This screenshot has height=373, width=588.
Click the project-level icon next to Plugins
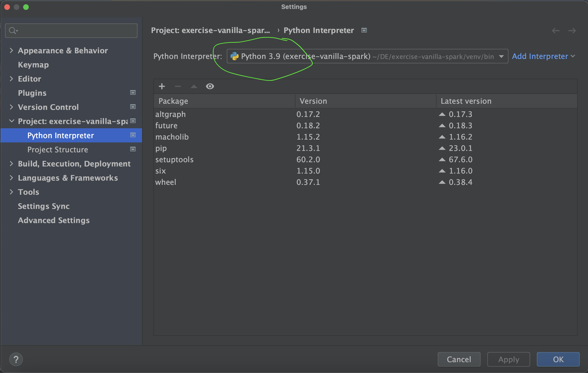(x=133, y=93)
